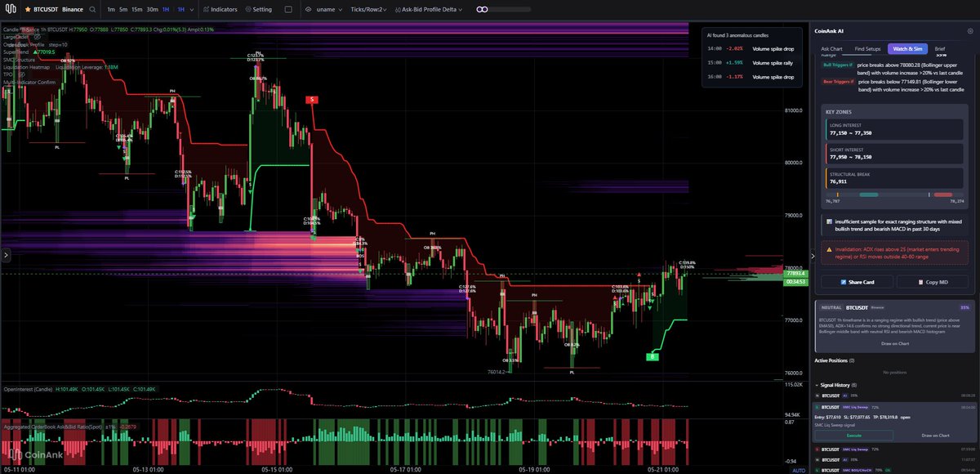
Task: Click the LONG INTEREST key zone card
Action: pyautogui.click(x=895, y=129)
